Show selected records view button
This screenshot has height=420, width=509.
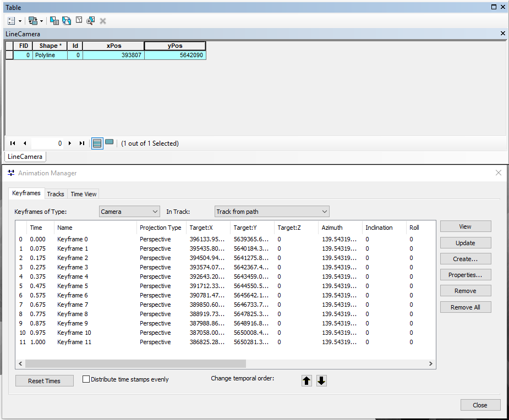pos(110,142)
